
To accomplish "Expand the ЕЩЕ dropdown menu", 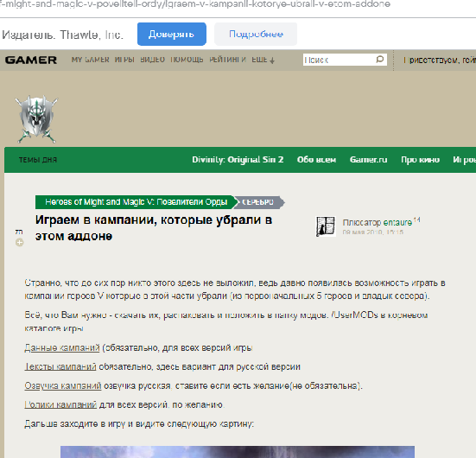I will point(263,60).
